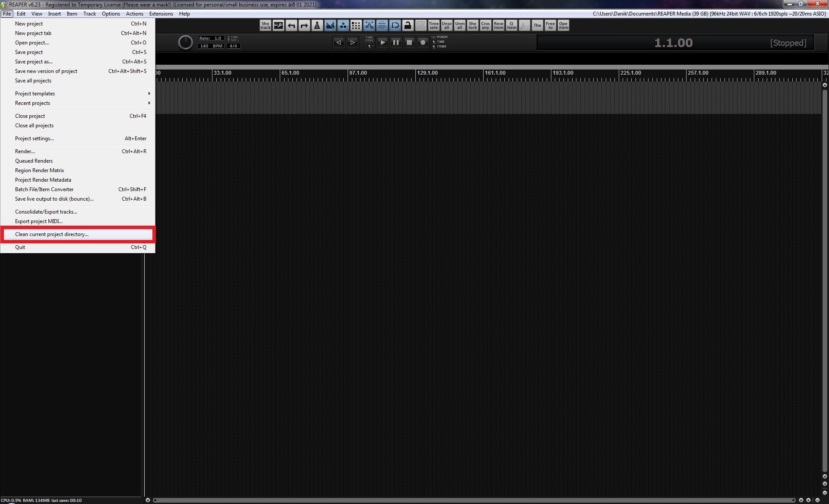Screen dimensions: 829x504
Task: Open the Options menu
Action: [x=111, y=14]
